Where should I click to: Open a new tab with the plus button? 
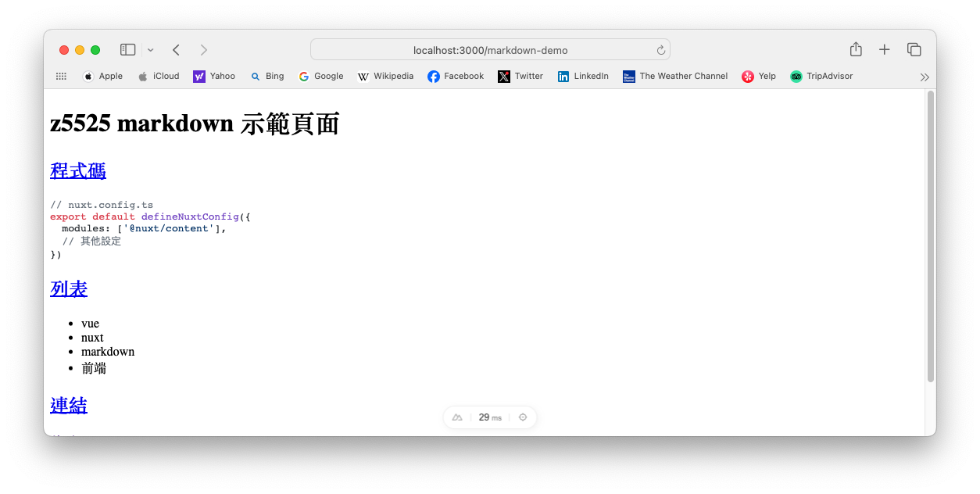[884, 48]
